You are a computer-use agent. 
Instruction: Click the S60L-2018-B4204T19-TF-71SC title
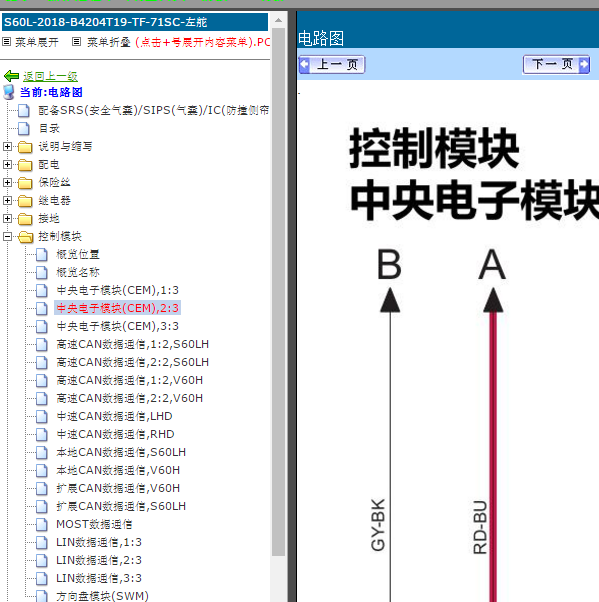click(x=106, y=22)
